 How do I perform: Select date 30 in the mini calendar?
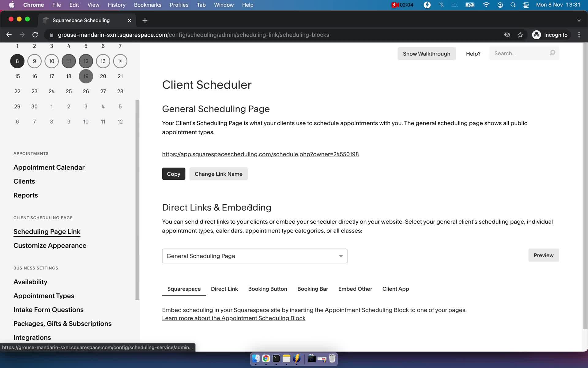(34, 106)
